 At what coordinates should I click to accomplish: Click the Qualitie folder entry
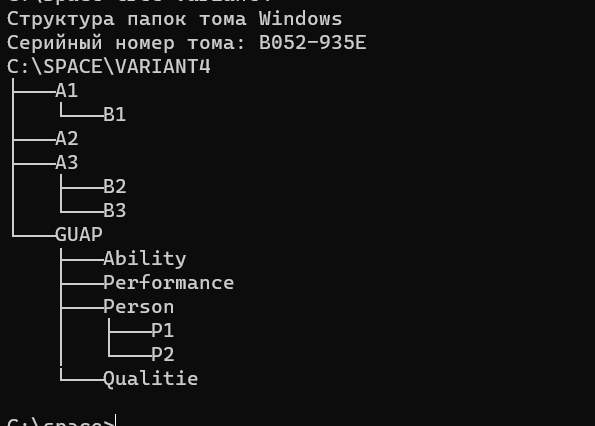(150, 379)
